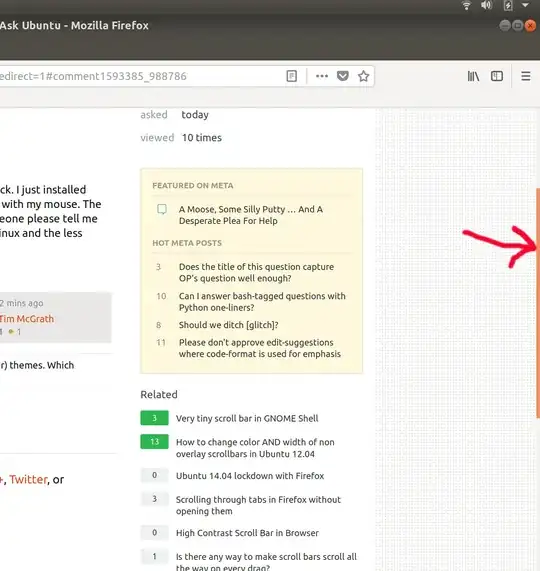This screenshot has height=571, width=540.
Task: Open 'Very tiny scroll bar in GNOME Shell'
Action: (247, 418)
